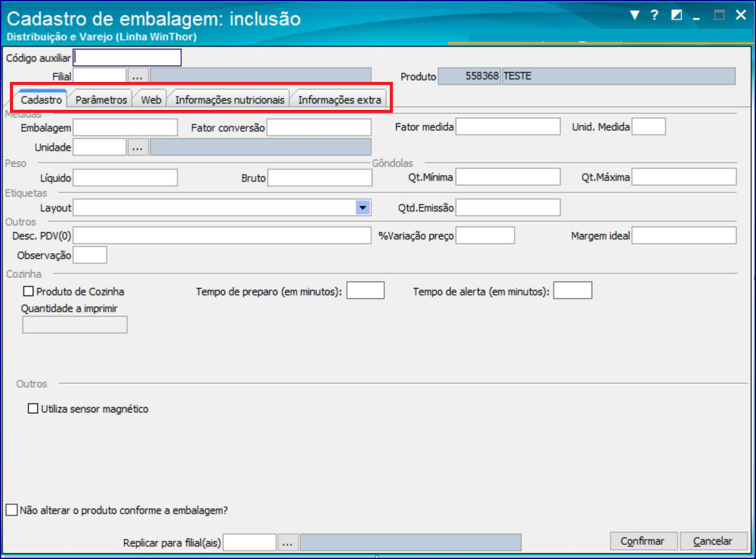Click the Tempo de preparo field

pos(366,290)
